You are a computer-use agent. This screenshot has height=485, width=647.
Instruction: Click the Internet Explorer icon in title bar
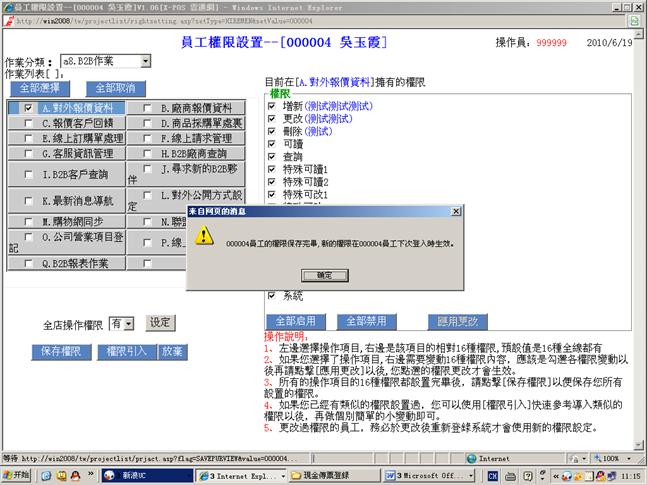coord(7,7)
